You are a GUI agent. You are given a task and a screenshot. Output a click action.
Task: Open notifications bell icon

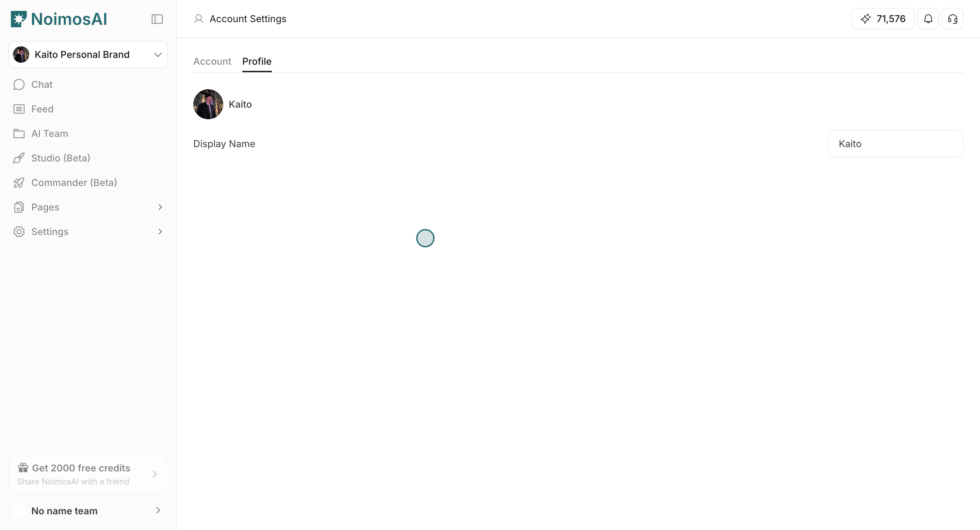(x=928, y=19)
